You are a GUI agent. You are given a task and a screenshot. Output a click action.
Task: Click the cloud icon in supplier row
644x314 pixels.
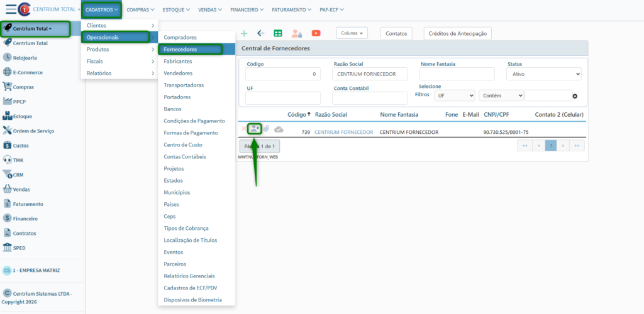click(x=279, y=129)
